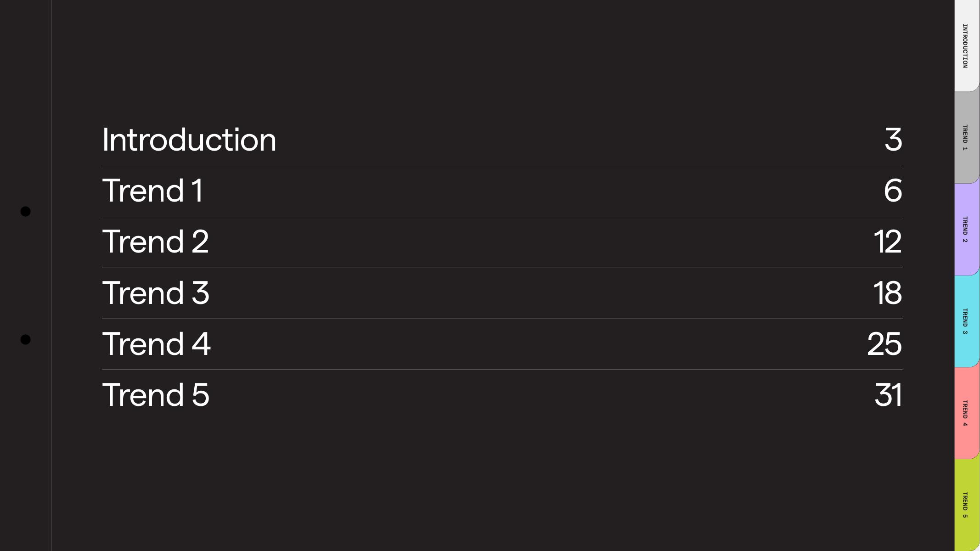Click page number 6 for Trend 1
The height and width of the screenshot is (551, 980).
(893, 191)
